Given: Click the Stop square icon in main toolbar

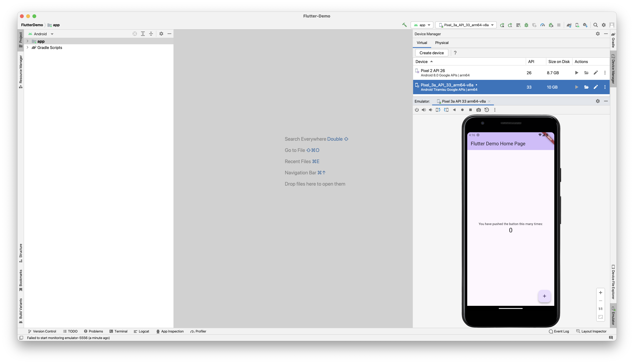Looking at the screenshot, I should [x=559, y=25].
